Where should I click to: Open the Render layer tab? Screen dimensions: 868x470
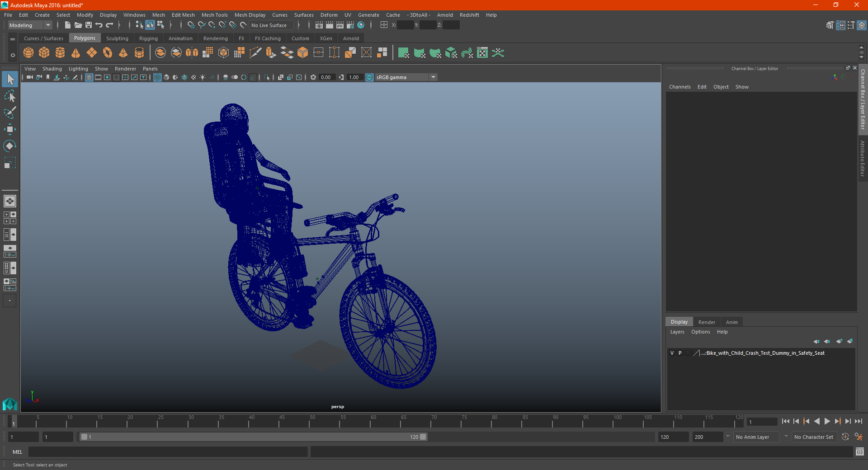point(707,322)
